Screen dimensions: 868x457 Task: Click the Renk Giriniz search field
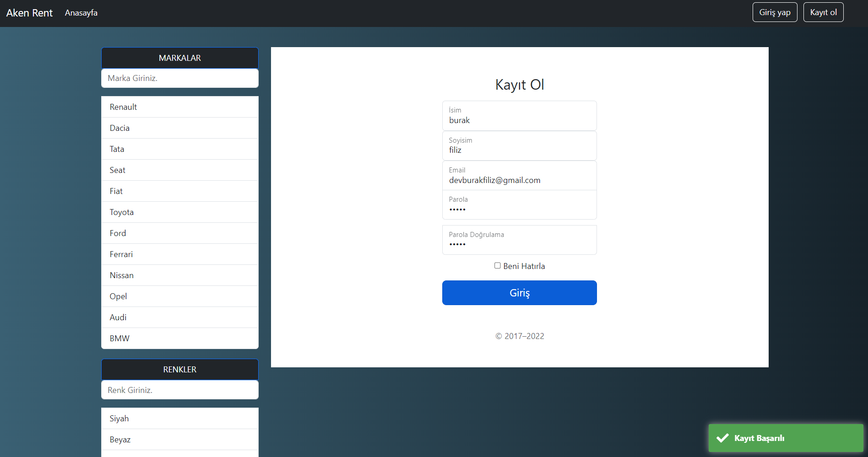[x=179, y=390]
